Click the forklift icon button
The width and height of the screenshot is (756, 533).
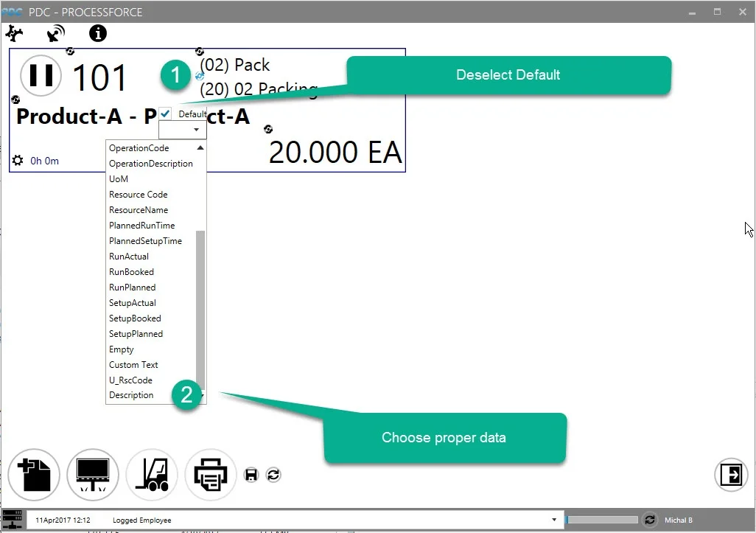point(152,475)
